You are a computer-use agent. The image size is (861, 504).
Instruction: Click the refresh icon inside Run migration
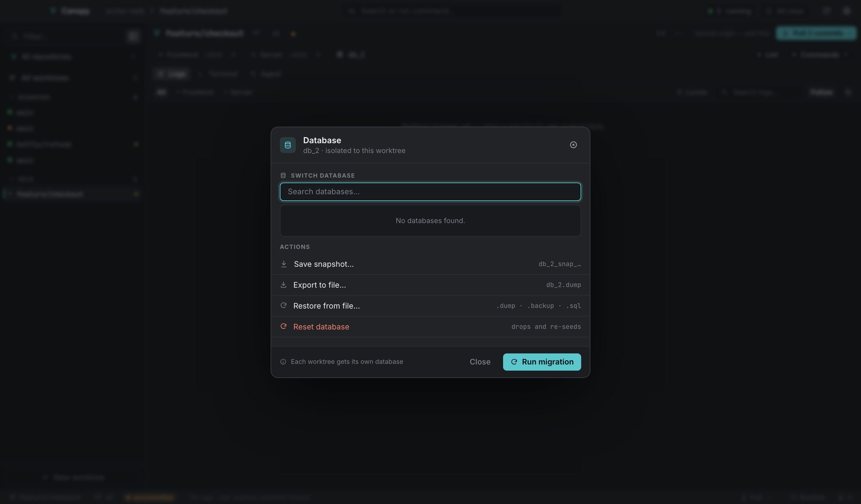pyautogui.click(x=514, y=362)
